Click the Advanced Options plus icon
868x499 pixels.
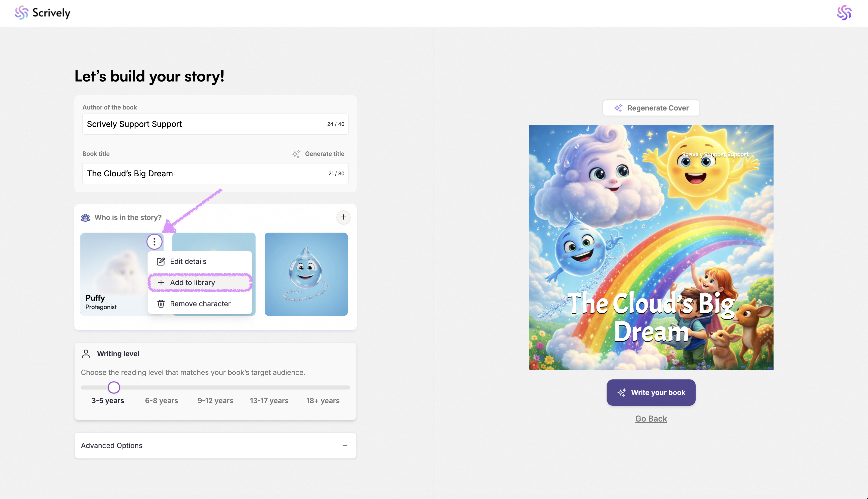click(x=345, y=446)
